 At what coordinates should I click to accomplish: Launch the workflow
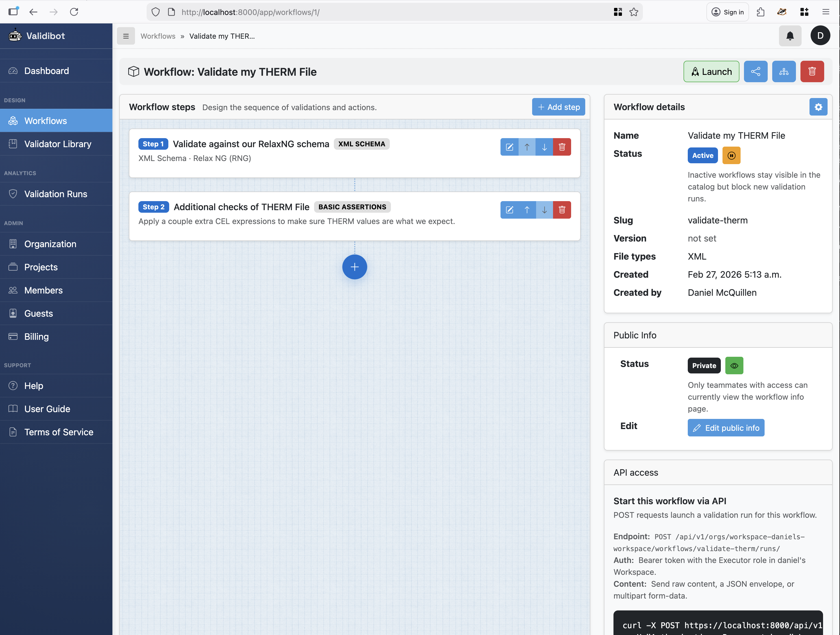(711, 71)
